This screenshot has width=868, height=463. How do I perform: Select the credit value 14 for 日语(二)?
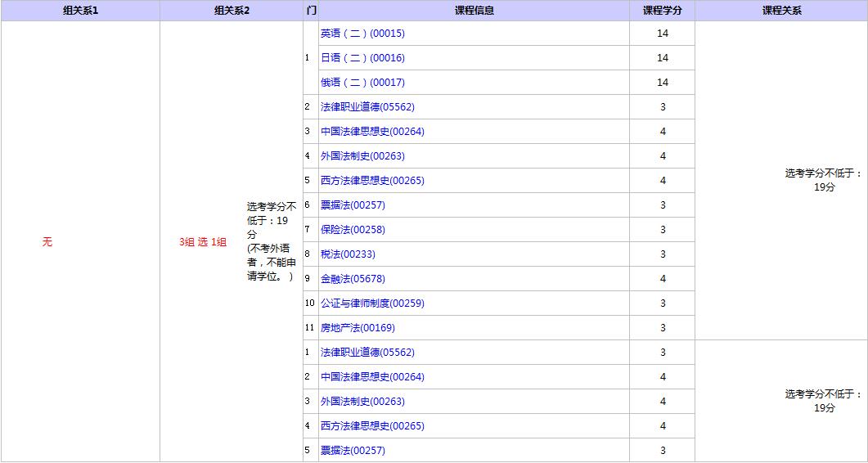coord(663,57)
